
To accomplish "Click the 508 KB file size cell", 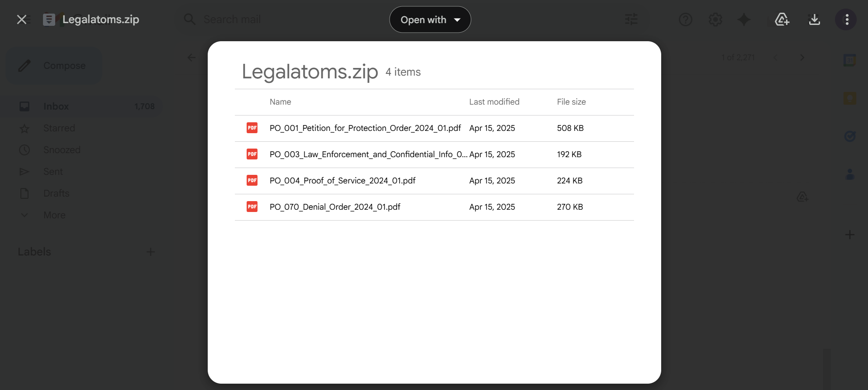I will [x=570, y=128].
